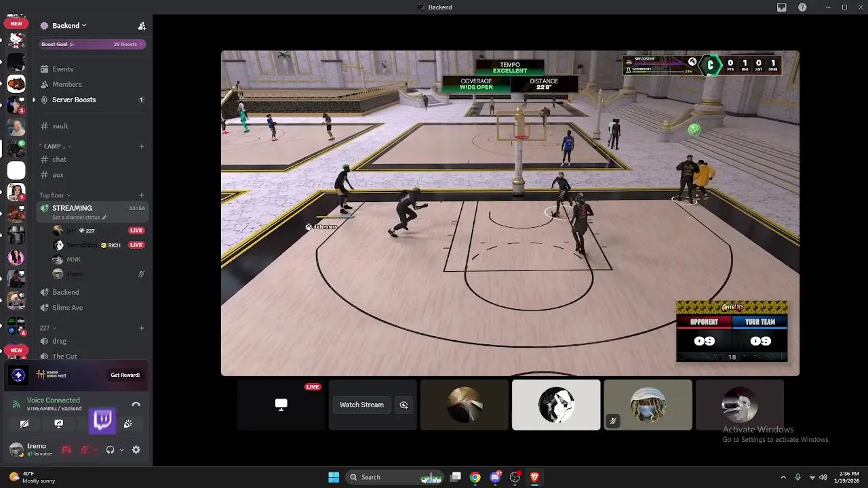The image size is (868, 488).
Task: Open Task View on taskbar
Action: tap(456, 477)
